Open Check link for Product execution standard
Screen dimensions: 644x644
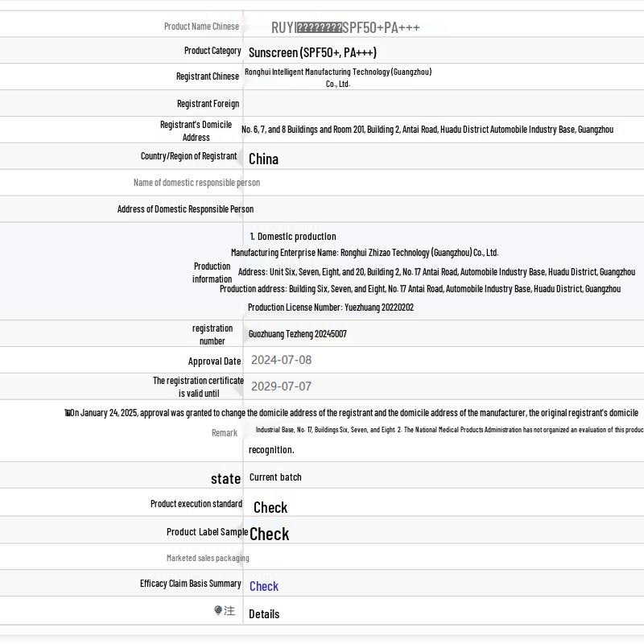[270, 507]
